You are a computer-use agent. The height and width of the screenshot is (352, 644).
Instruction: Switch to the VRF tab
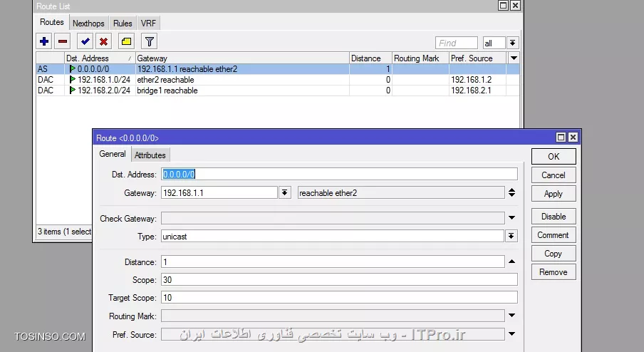[148, 24]
